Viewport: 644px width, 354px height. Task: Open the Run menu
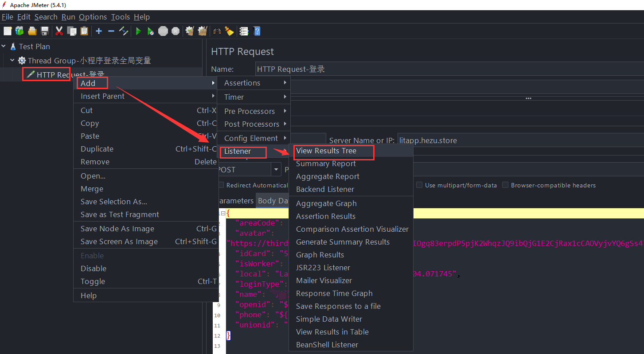[x=68, y=17]
